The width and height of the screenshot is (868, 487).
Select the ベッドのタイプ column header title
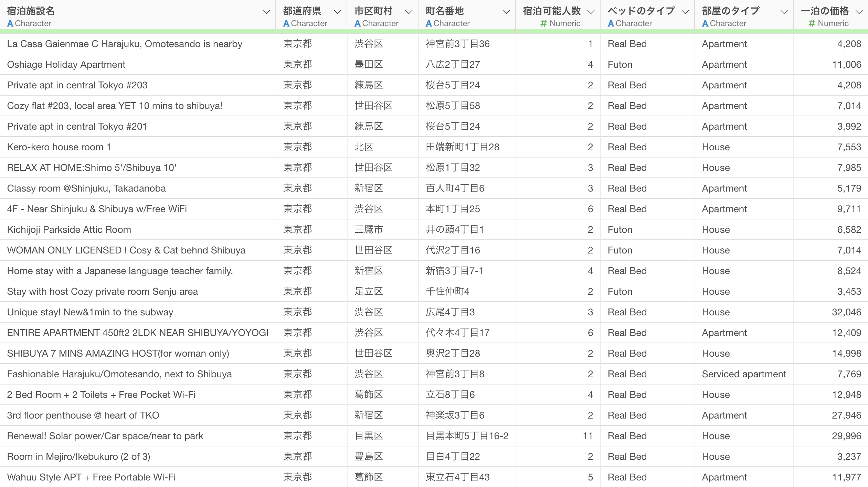(641, 11)
